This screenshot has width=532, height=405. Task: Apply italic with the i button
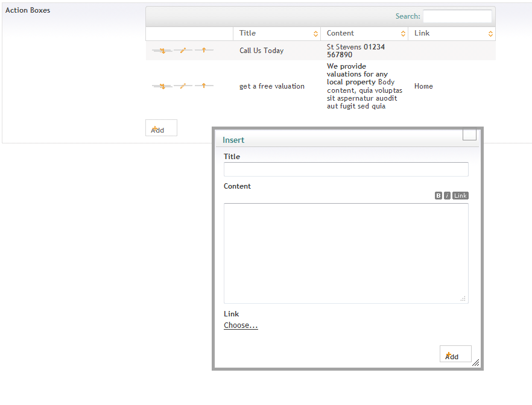(447, 195)
